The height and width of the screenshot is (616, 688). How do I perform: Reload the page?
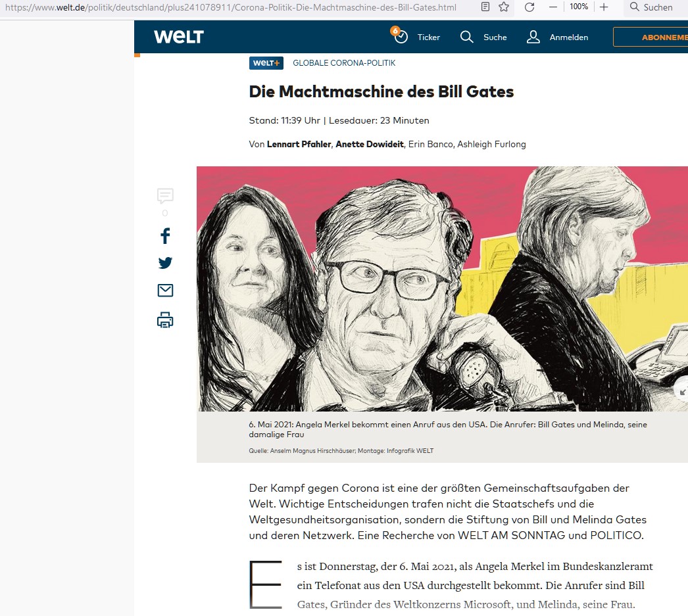(529, 7)
